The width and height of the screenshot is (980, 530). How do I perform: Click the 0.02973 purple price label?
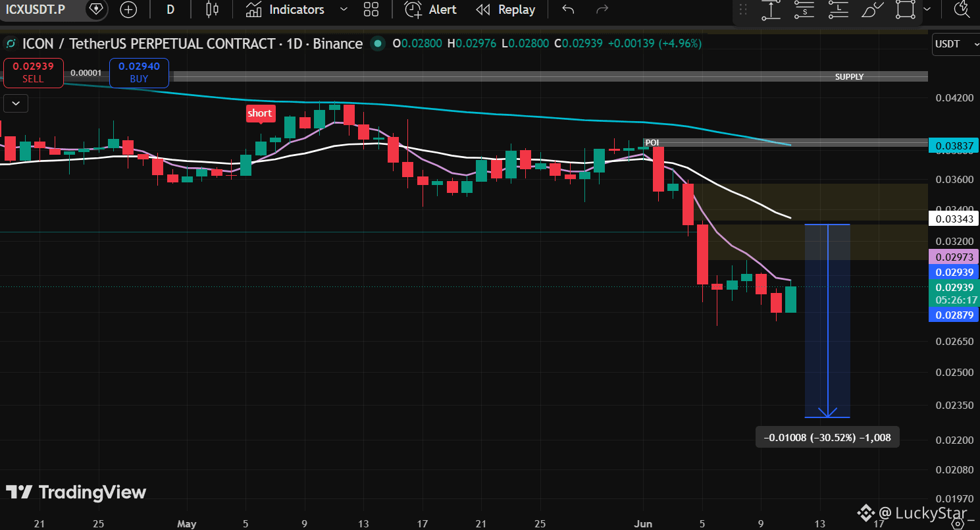954,257
